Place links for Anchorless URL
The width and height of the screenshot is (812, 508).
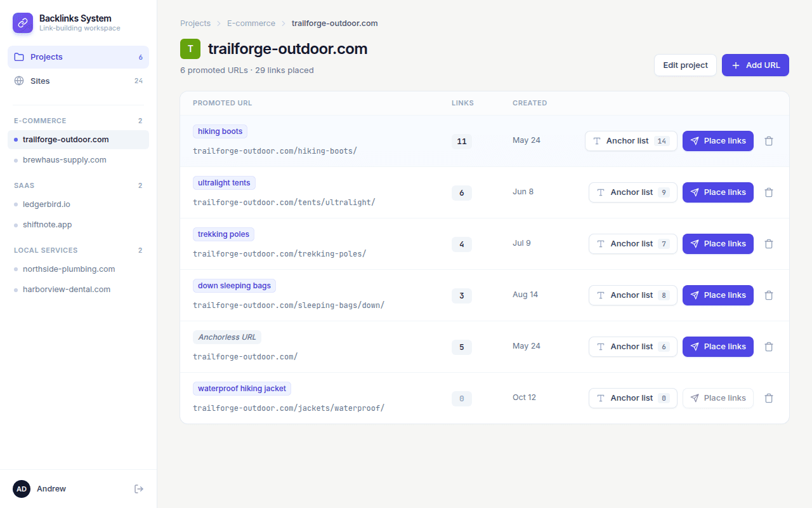(718, 347)
